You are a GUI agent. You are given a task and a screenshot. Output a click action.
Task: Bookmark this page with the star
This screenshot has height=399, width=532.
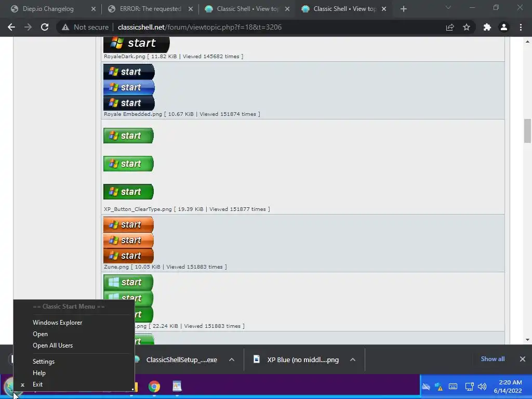pos(467,27)
